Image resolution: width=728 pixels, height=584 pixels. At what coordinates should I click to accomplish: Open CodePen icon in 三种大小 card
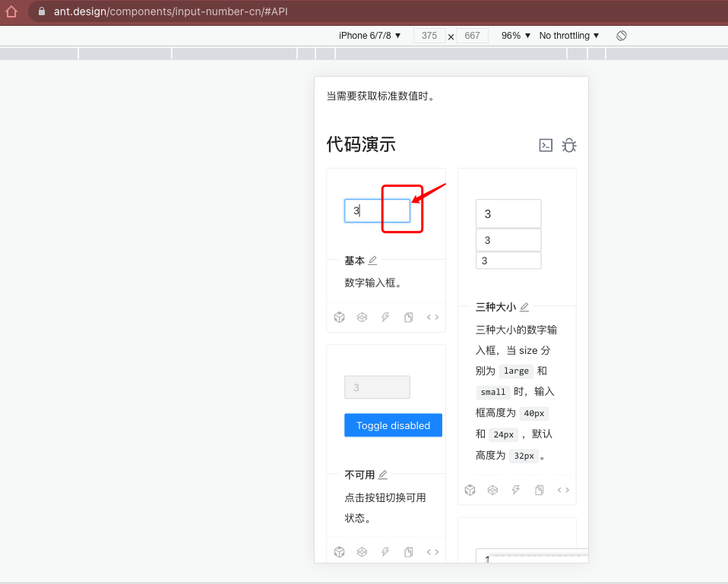point(492,490)
